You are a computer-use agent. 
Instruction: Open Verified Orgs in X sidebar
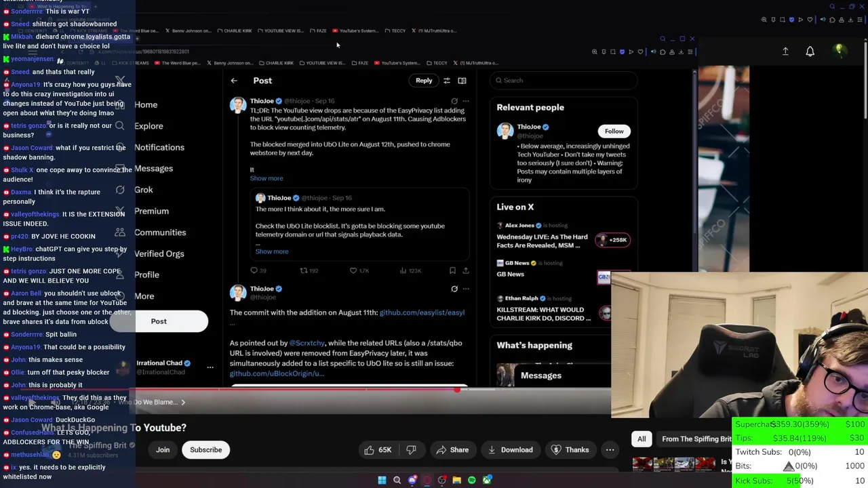click(x=159, y=253)
